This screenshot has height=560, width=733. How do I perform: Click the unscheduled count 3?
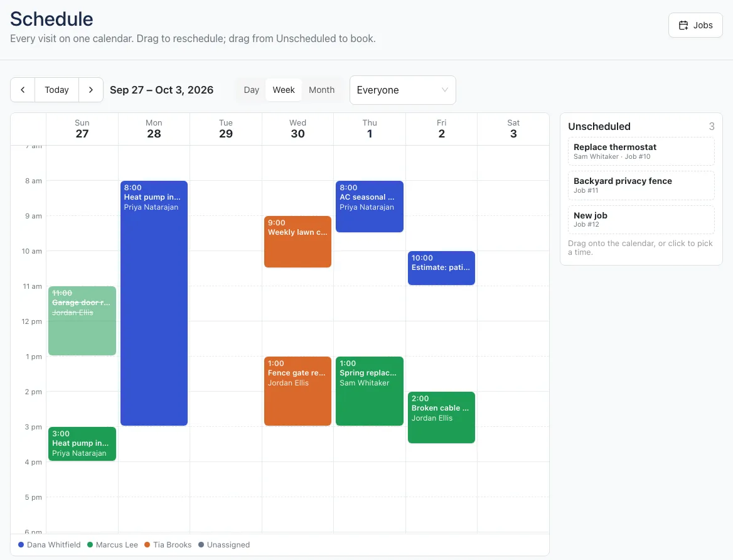(712, 126)
